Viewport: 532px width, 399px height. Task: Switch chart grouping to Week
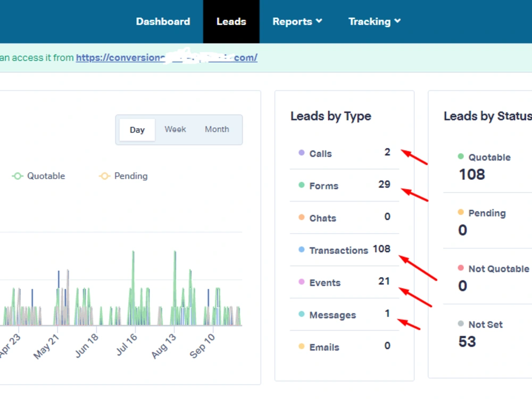pyautogui.click(x=175, y=129)
